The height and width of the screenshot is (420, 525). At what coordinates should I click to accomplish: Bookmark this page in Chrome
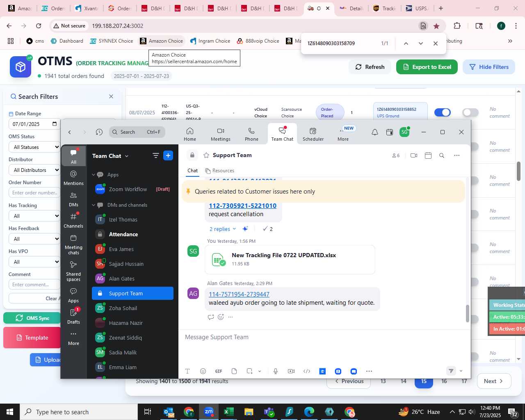(436, 26)
